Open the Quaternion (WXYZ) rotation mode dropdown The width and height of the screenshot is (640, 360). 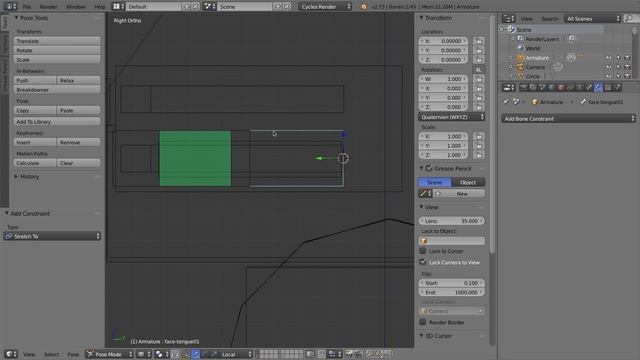[451, 117]
